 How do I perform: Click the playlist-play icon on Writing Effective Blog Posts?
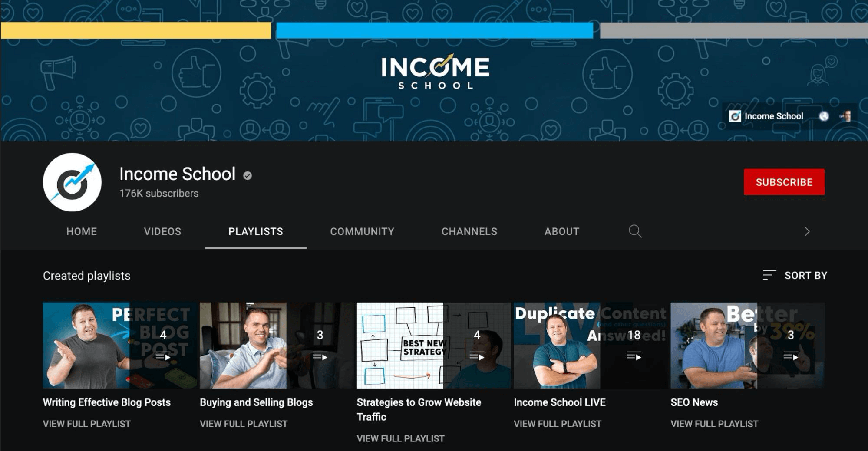click(x=163, y=356)
